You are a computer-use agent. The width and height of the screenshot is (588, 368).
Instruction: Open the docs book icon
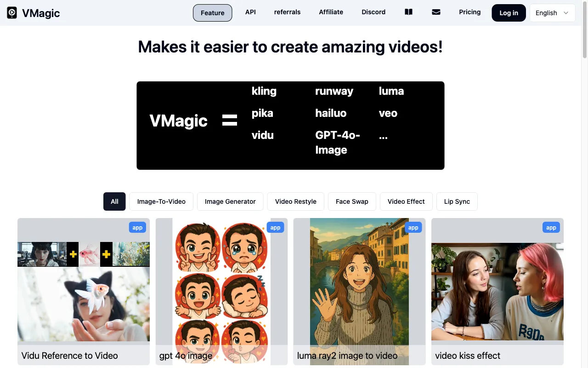click(x=408, y=12)
